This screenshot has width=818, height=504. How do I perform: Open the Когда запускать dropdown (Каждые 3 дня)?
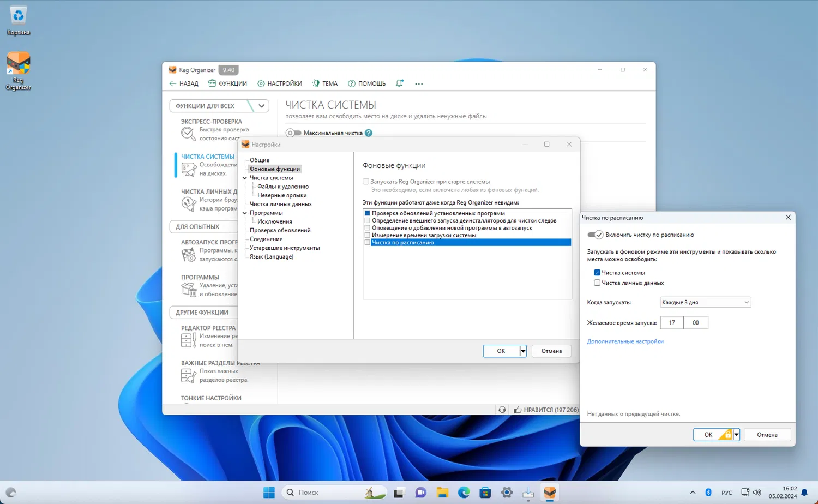coord(705,302)
